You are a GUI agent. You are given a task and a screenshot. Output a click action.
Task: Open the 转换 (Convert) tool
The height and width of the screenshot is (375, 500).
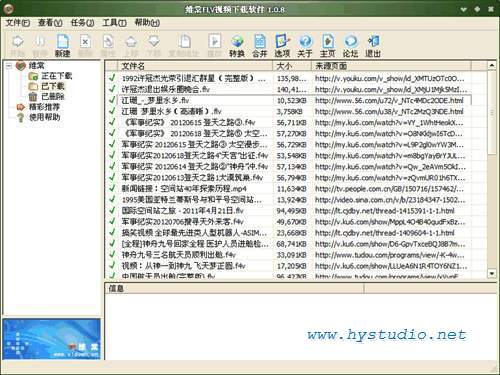[x=237, y=45]
